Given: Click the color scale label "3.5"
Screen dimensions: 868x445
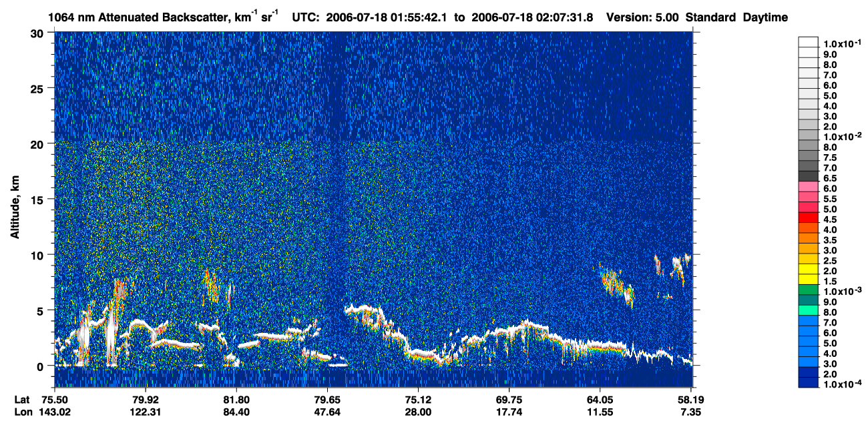Looking at the screenshot, I should pyautogui.click(x=831, y=240).
